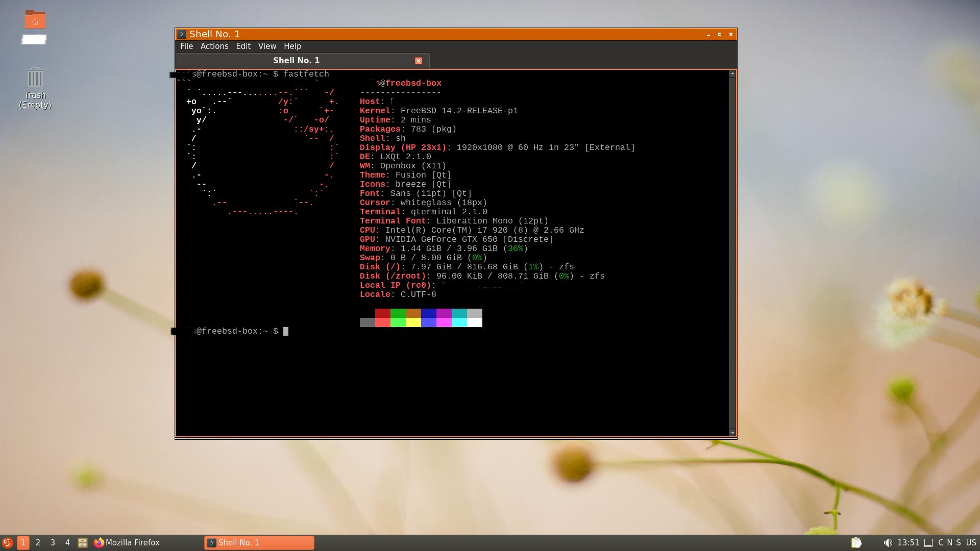Click the volume speaker icon
Viewport: 980px width, 551px height.
coord(888,542)
